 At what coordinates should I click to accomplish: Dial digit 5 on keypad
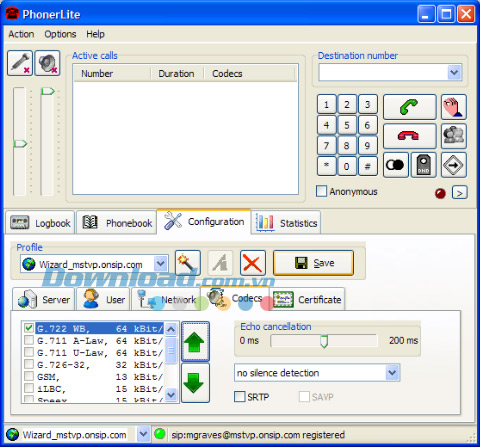pos(347,125)
